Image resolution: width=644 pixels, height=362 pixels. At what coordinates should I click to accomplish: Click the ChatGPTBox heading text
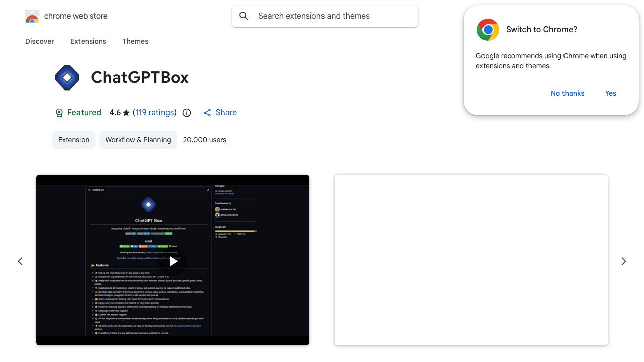coord(140,77)
